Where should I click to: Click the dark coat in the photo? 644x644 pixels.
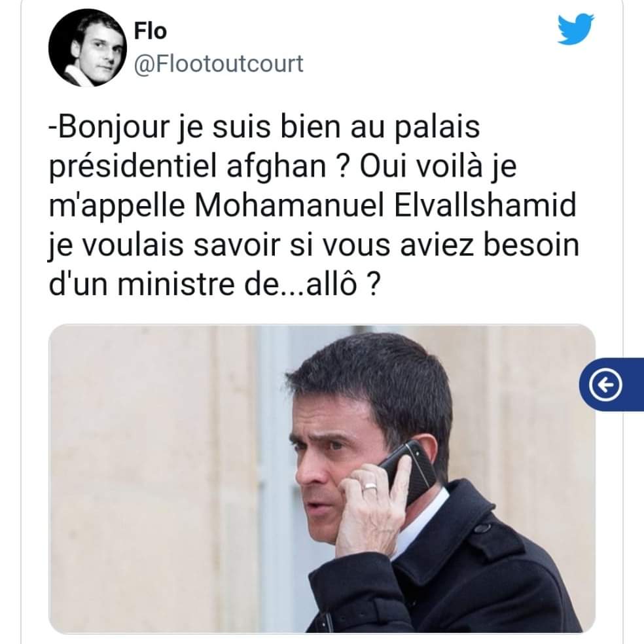point(464,579)
